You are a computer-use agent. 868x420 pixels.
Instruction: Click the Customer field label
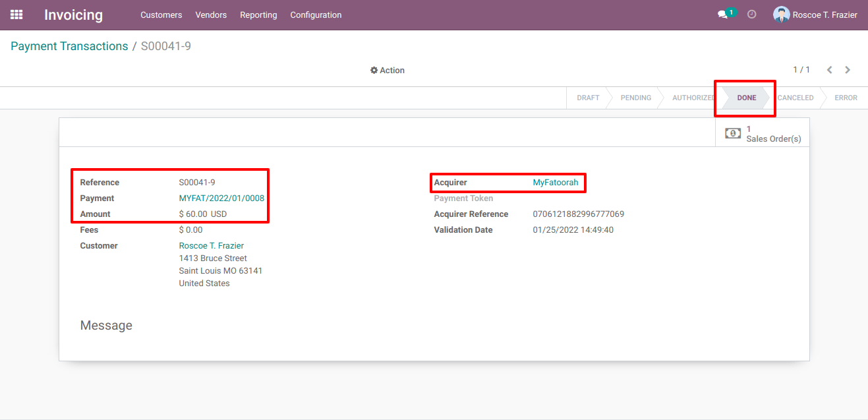tap(99, 246)
